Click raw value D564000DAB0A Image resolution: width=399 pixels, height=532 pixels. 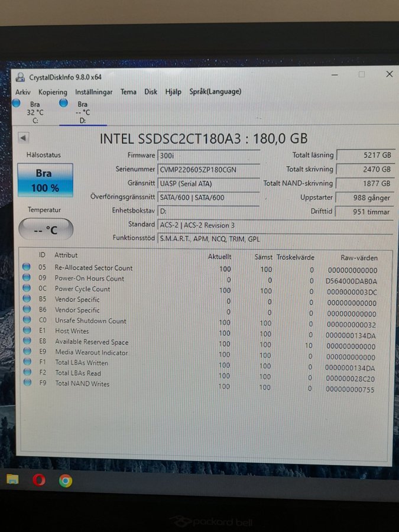click(351, 281)
